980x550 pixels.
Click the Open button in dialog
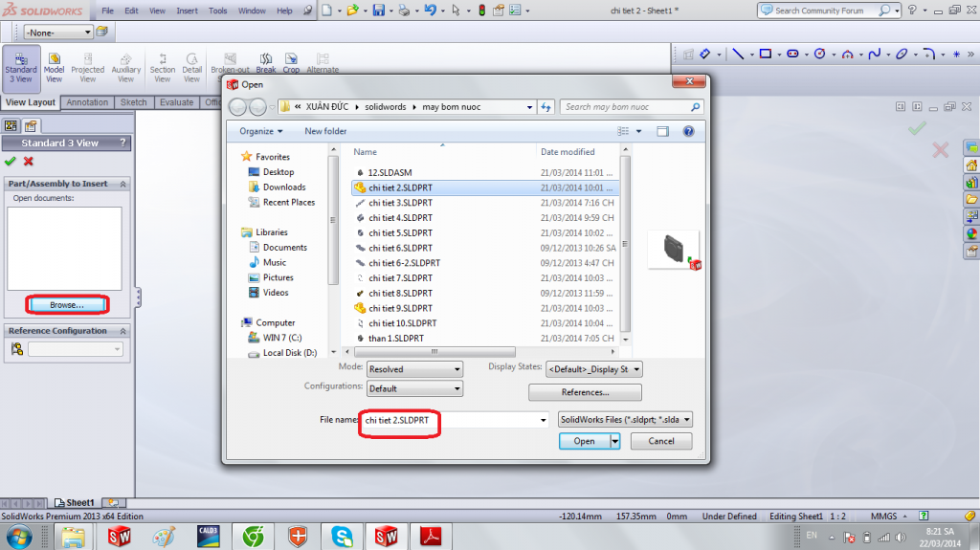[585, 441]
